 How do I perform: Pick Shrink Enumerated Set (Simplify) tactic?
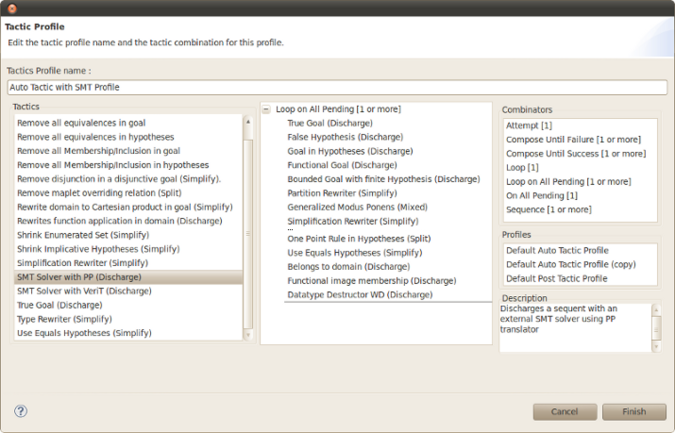[83, 235]
